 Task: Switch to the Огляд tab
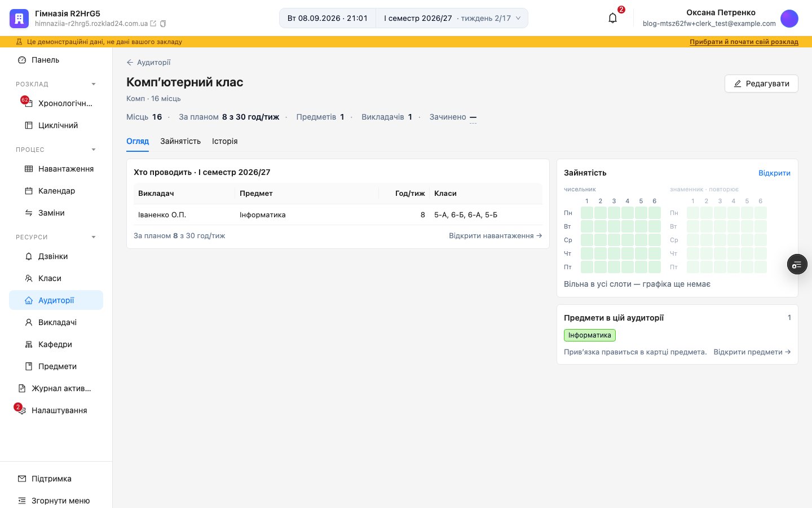138,141
